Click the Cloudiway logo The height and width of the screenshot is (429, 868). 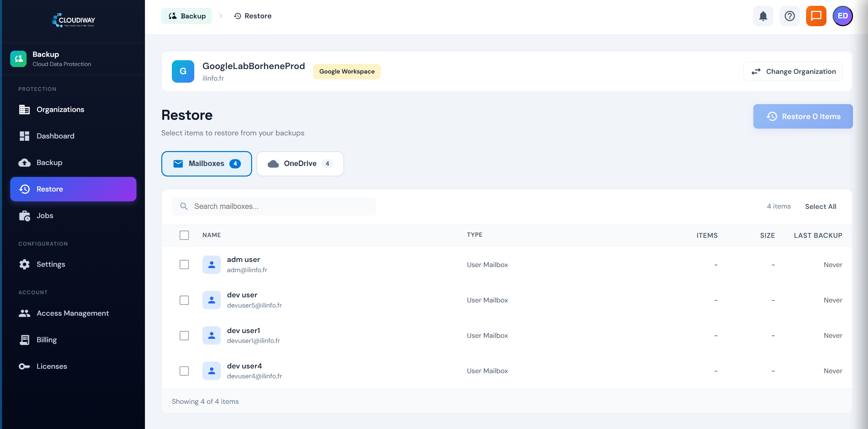point(73,20)
